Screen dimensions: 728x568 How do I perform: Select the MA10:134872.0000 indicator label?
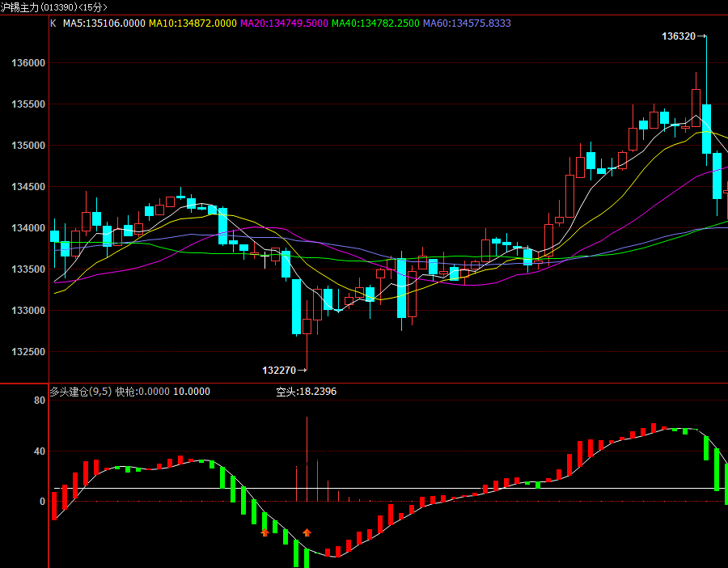[x=193, y=23]
